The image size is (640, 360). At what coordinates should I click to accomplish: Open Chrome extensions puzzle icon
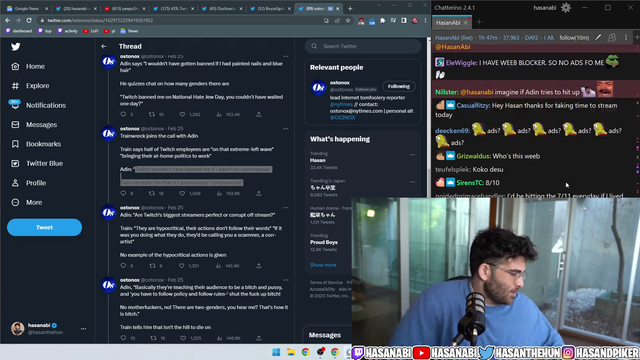(382, 20)
